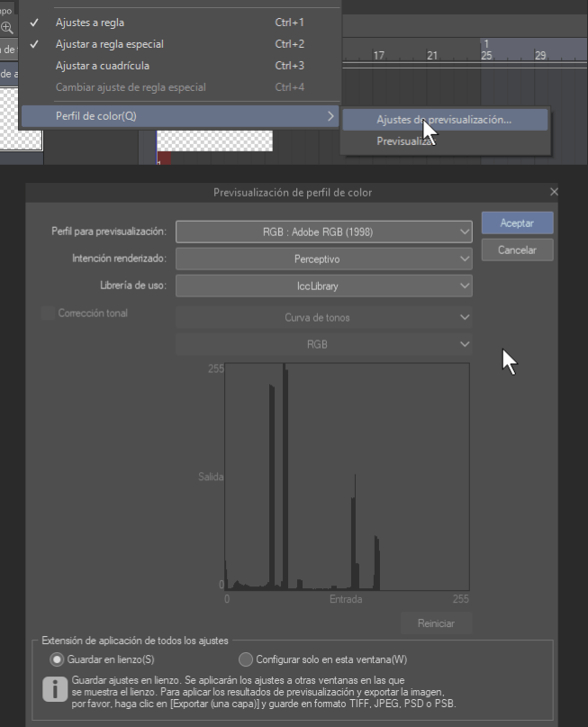Click the Reiniciar button

pos(436,623)
